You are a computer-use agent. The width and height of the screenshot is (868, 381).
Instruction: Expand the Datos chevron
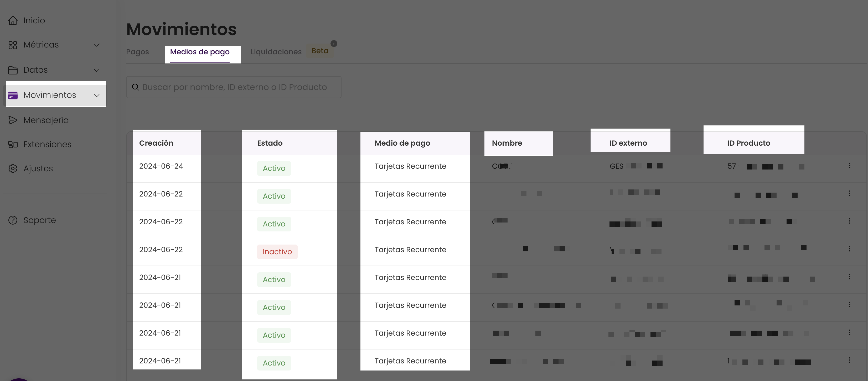click(97, 70)
